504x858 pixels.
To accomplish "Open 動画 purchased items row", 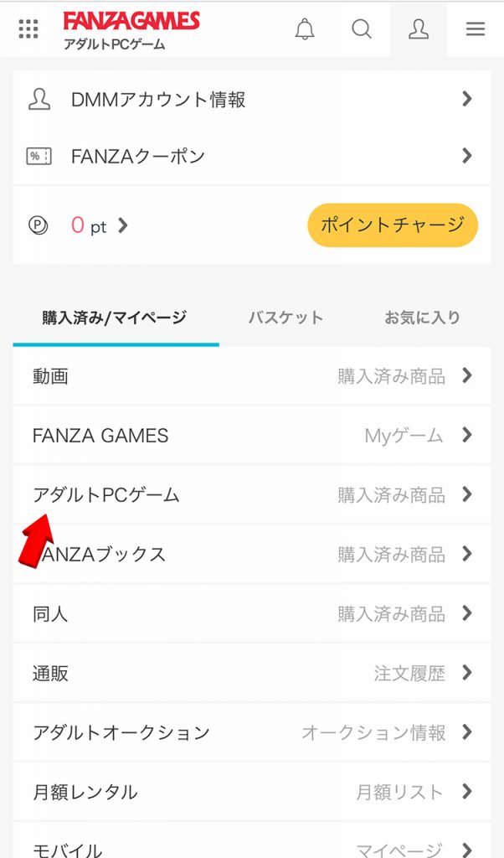I will [251, 376].
